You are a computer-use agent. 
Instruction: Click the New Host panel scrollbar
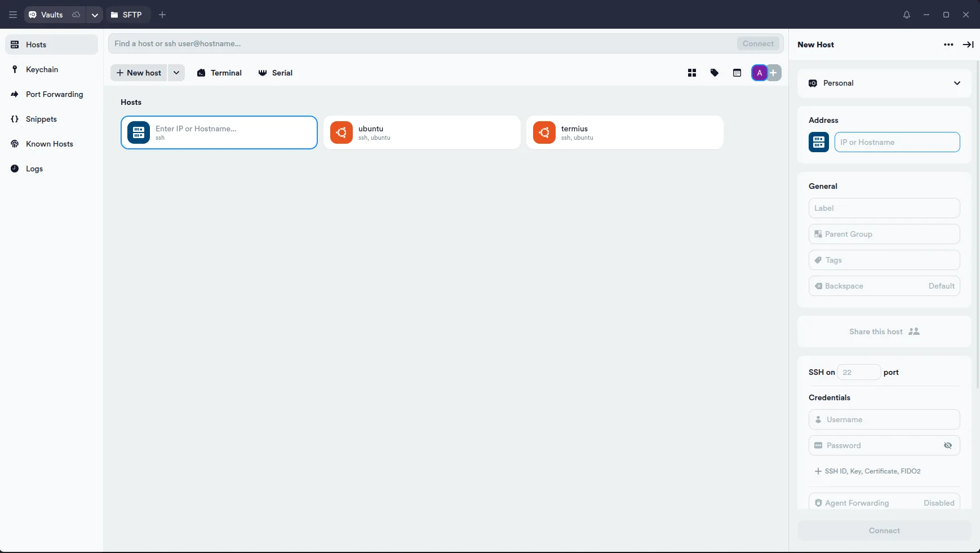[x=978, y=225]
